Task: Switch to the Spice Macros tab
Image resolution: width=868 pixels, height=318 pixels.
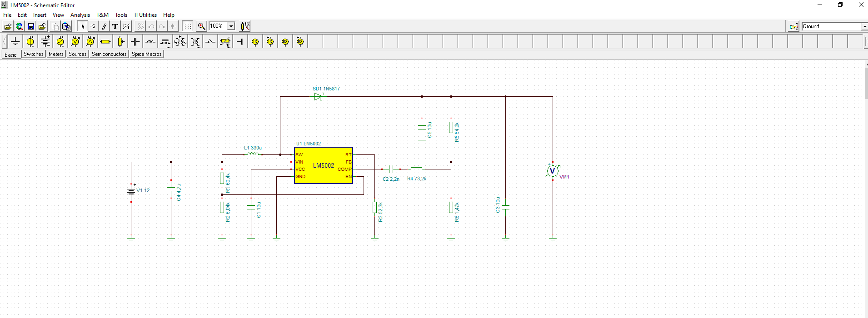Action: (x=147, y=54)
